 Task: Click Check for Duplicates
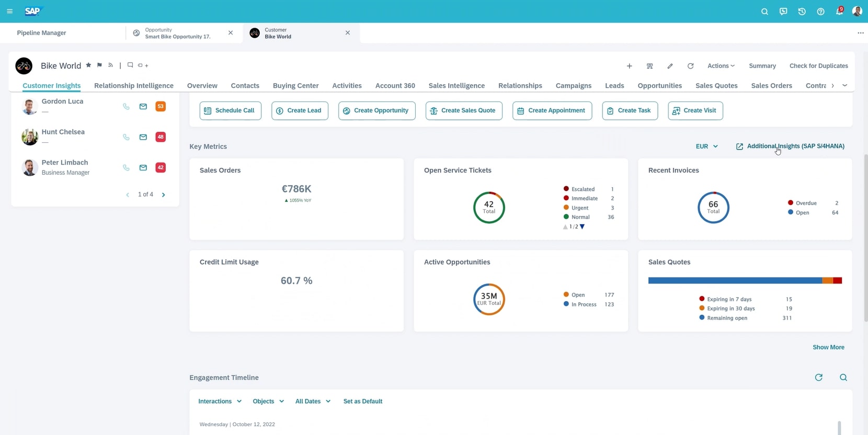pyautogui.click(x=819, y=66)
